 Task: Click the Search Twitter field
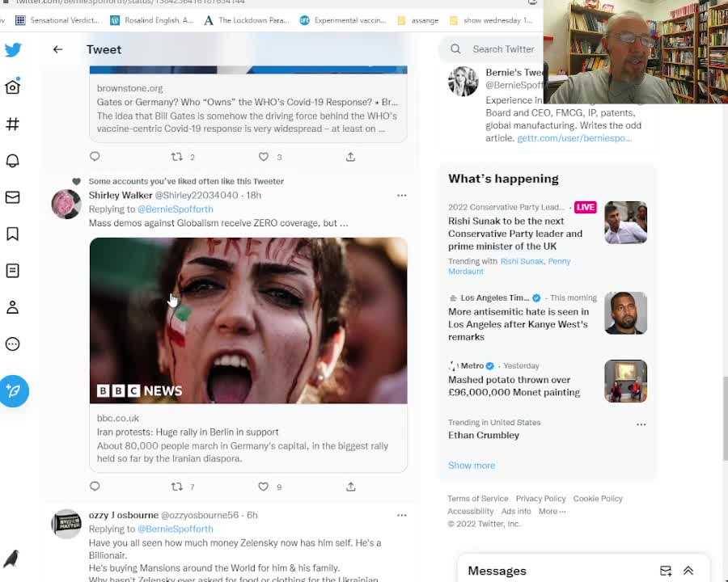tap(503, 49)
